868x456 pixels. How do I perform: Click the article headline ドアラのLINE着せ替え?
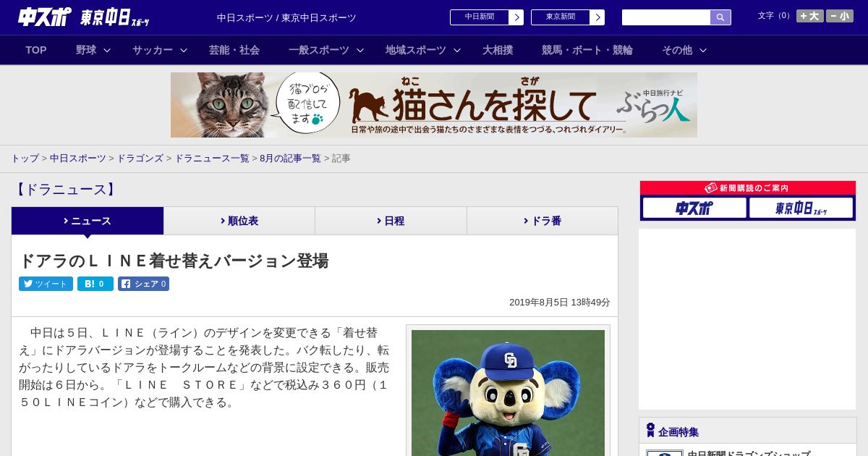(174, 261)
